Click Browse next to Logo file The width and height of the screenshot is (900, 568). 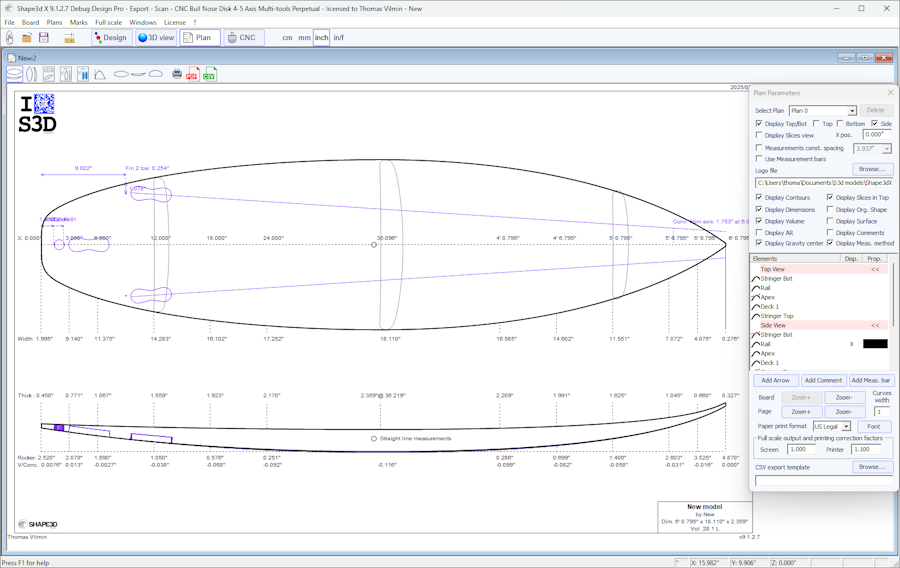pyautogui.click(x=872, y=169)
